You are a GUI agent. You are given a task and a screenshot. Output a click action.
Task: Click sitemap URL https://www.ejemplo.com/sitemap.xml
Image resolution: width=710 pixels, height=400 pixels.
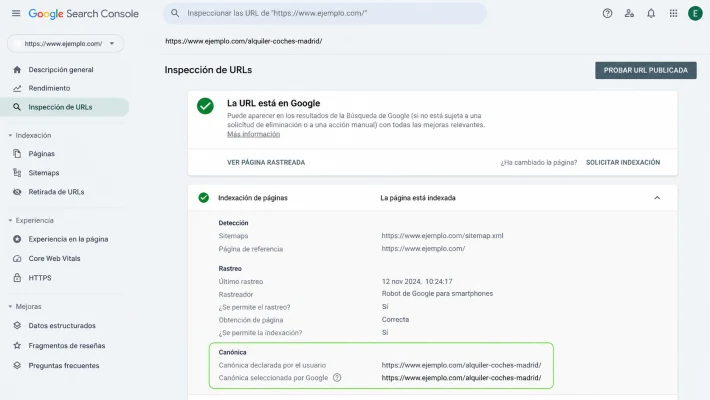[442, 236]
